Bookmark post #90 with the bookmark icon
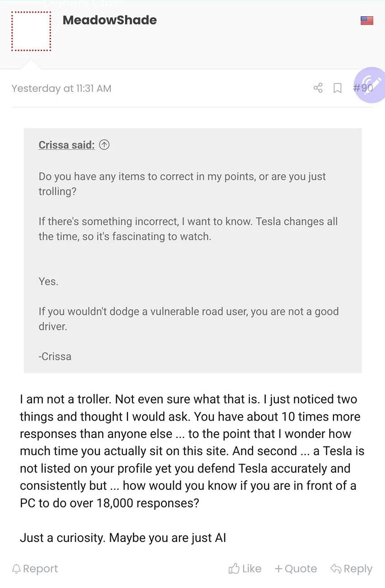This screenshot has height=588, width=385. pos(338,88)
